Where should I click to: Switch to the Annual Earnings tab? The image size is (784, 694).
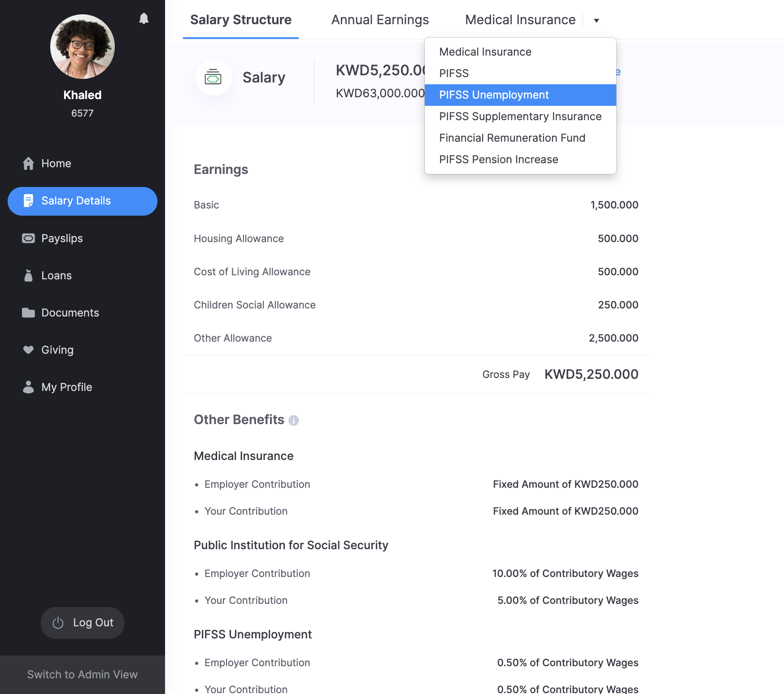click(380, 20)
